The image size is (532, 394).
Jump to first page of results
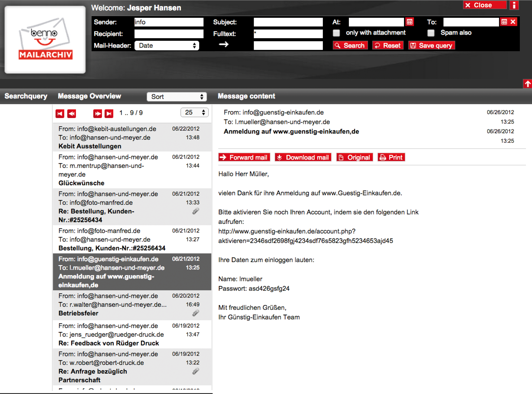click(60, 113)
